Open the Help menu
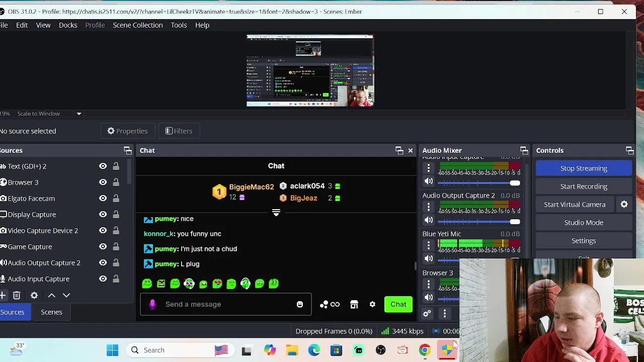The height and width of the screenshot is (362, 644). [202, 25]
